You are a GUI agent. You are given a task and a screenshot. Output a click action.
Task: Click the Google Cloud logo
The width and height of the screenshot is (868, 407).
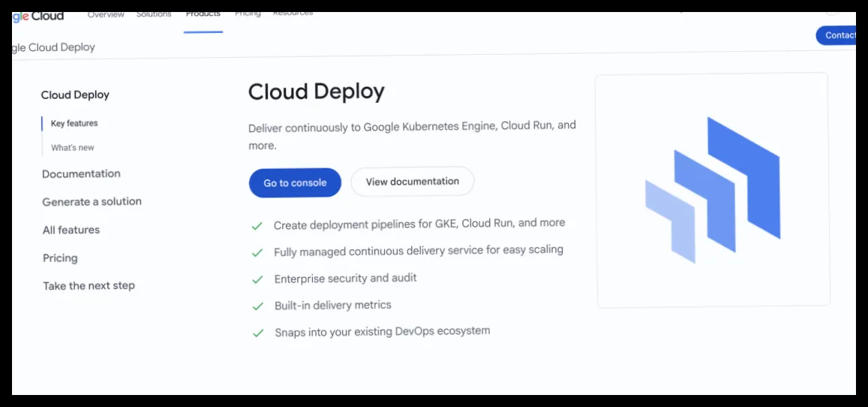(38, 16)
